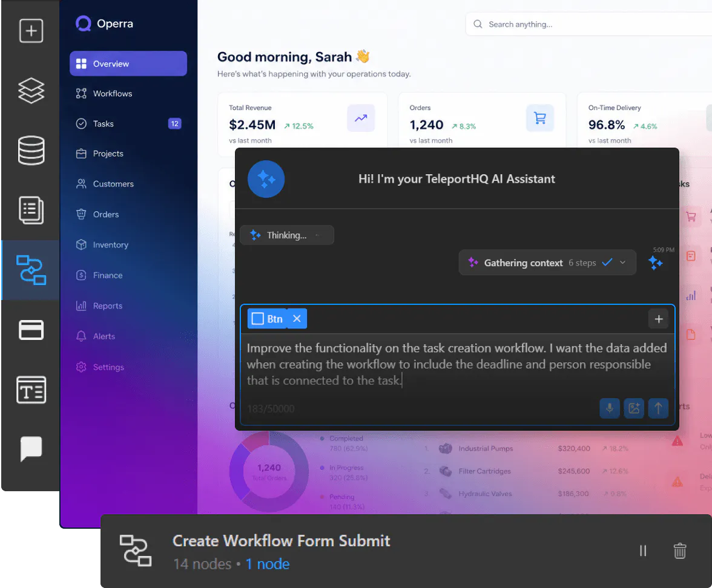The image size is (712, 588).
Task: Add attachment with the plus button
Action: click(x=659, y=319)
